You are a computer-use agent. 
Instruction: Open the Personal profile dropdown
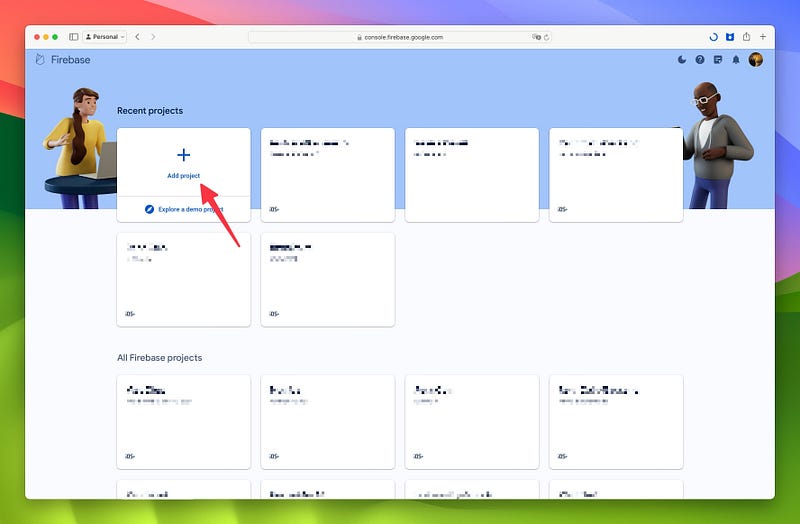tap(105, 37)
